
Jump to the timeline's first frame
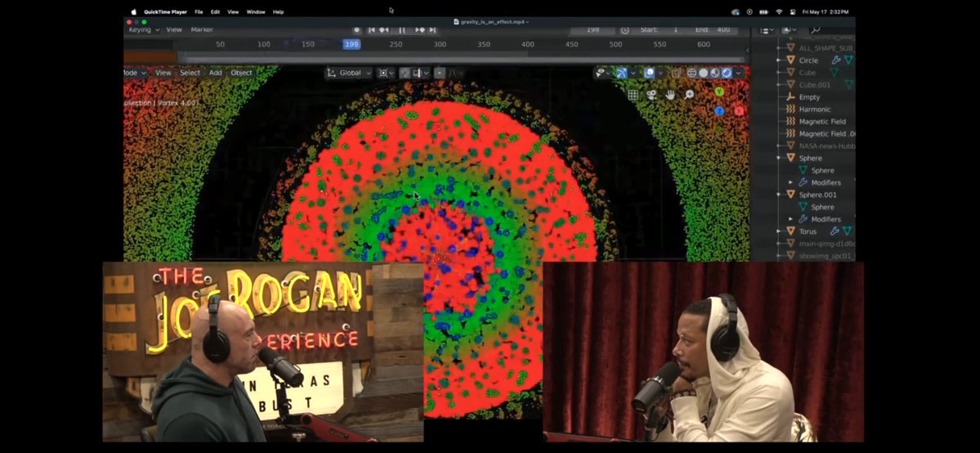click(x=372, y=30)
